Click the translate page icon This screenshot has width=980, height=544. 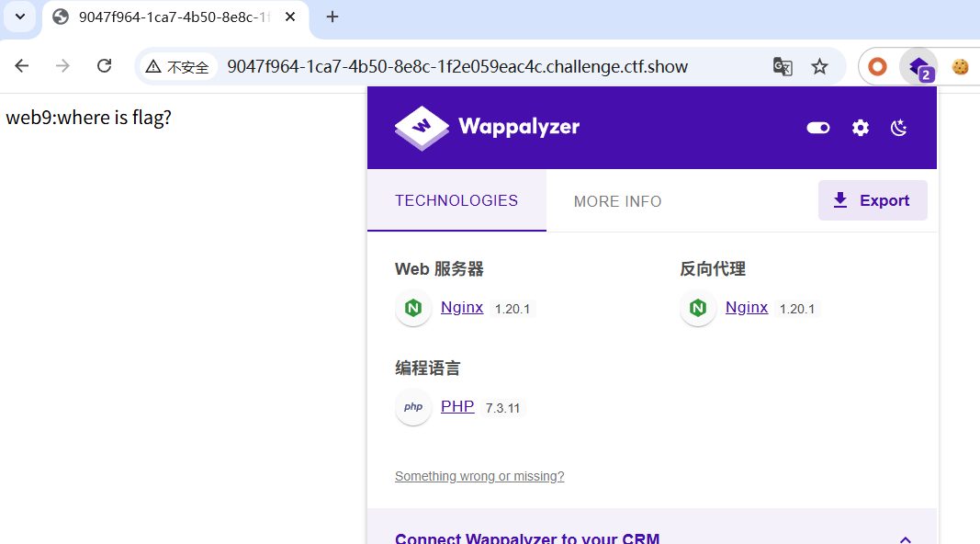[x=782, y=66]
